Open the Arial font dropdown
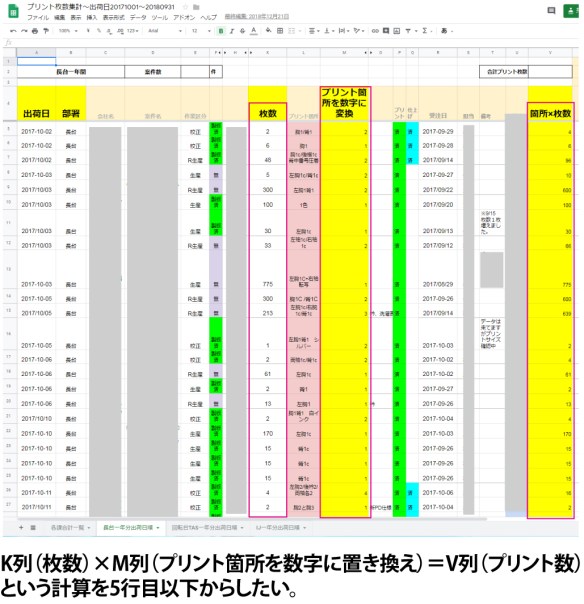 pos(164,31)
